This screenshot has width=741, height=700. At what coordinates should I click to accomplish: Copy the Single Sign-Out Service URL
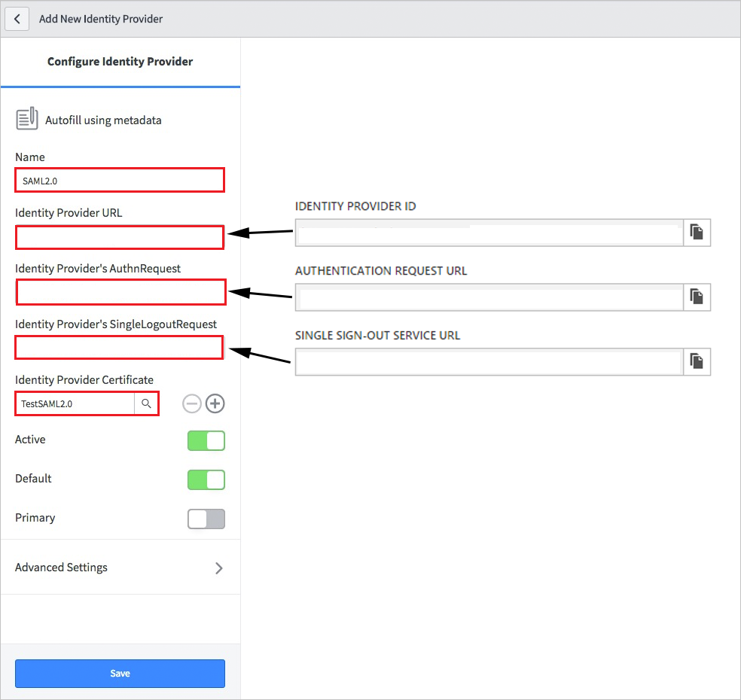pyautogui.click(x=696, y=361)
